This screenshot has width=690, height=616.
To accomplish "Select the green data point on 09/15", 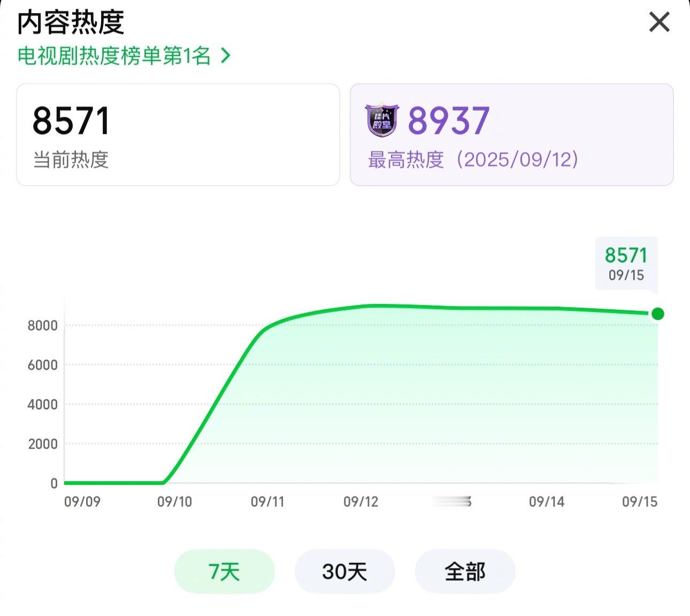I will pyautogui.click(x=658, y=314).
